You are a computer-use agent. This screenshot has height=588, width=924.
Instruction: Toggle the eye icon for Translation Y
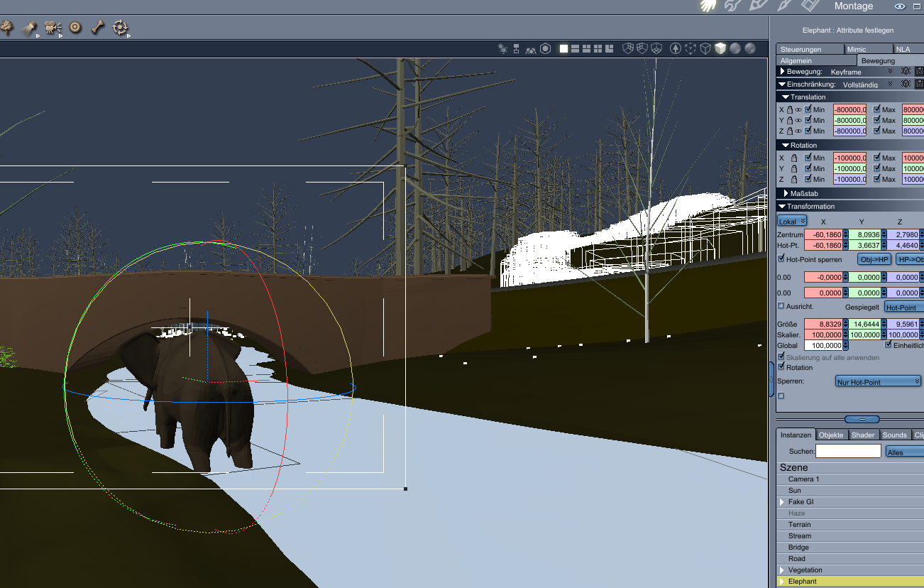(798, 120)
